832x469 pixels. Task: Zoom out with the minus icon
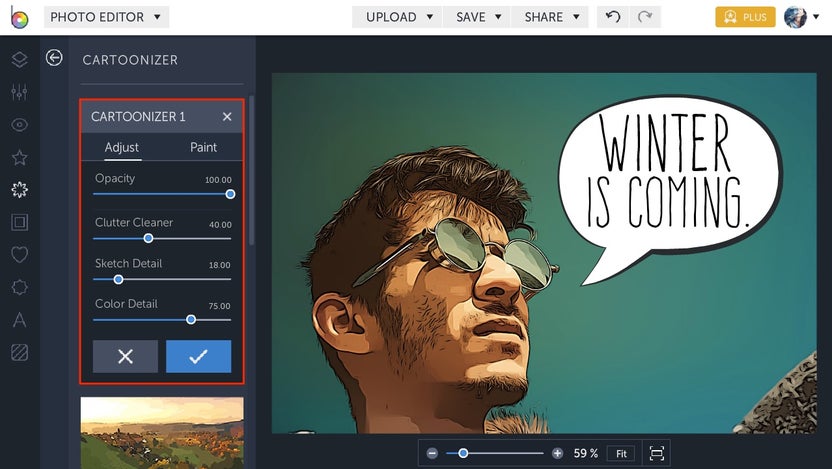coord(432,454)
